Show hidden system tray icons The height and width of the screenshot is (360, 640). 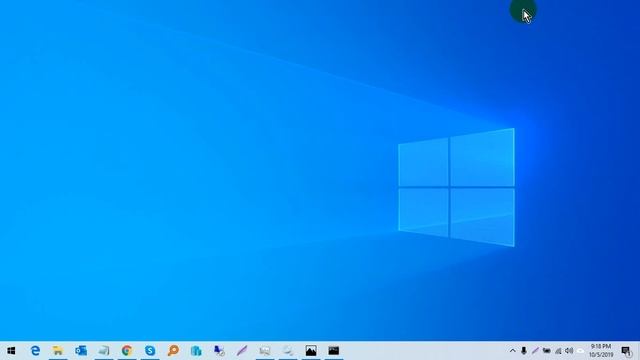[x=513, y=351]
